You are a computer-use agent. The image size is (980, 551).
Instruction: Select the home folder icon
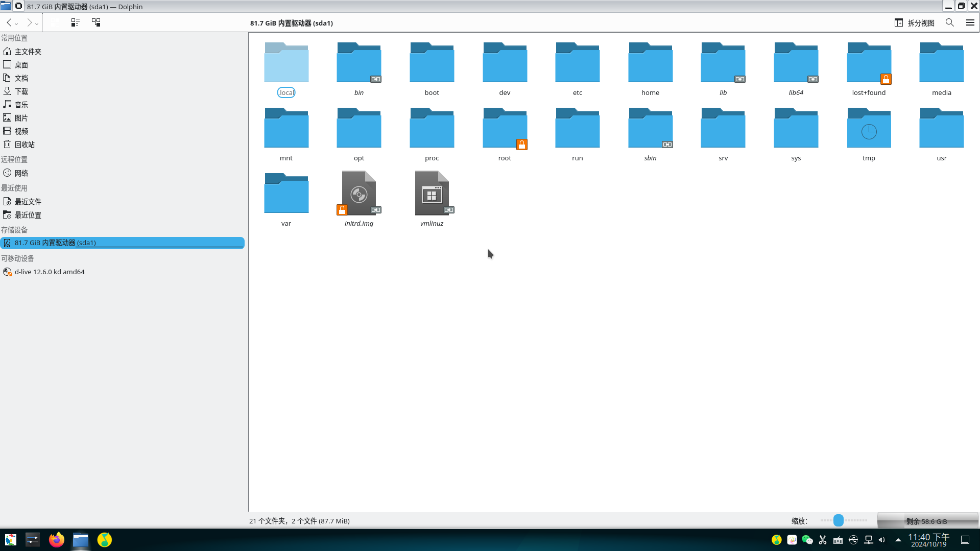(651, 63)
